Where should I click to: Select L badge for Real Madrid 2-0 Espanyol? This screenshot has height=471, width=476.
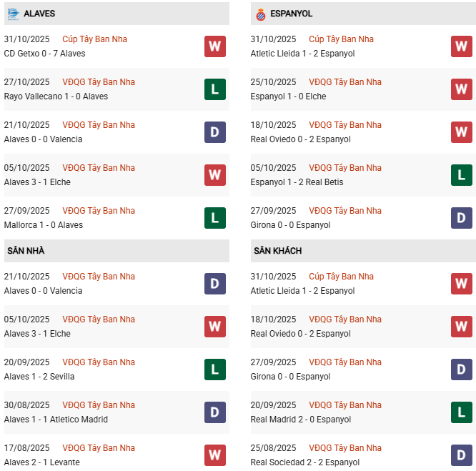[x=461, y=412]
